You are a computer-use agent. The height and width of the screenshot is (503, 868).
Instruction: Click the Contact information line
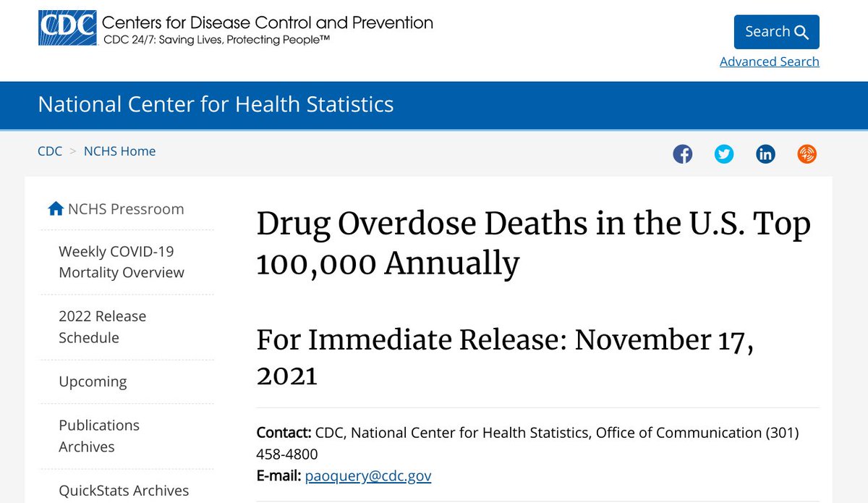[x=528, y=444]
